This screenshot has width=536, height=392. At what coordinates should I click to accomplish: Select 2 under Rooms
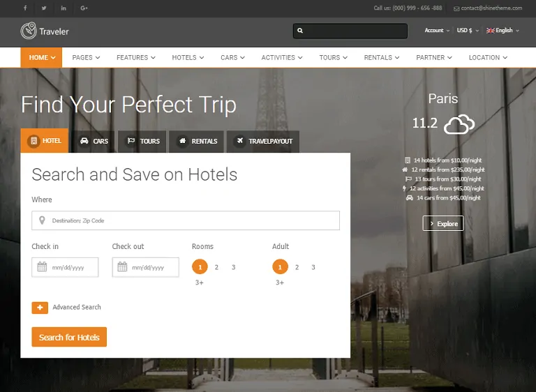point(216,267)
